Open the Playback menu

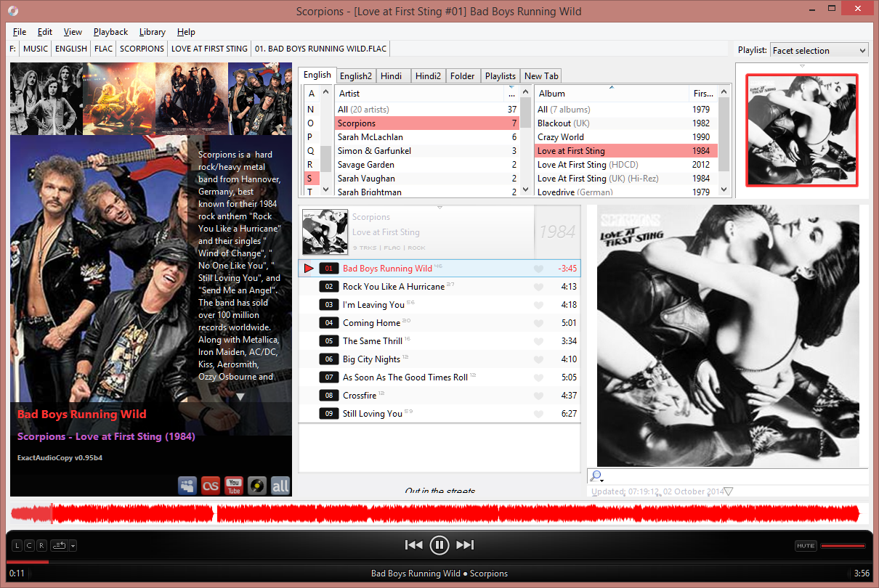pyautogui.click(x=110, y=32)
